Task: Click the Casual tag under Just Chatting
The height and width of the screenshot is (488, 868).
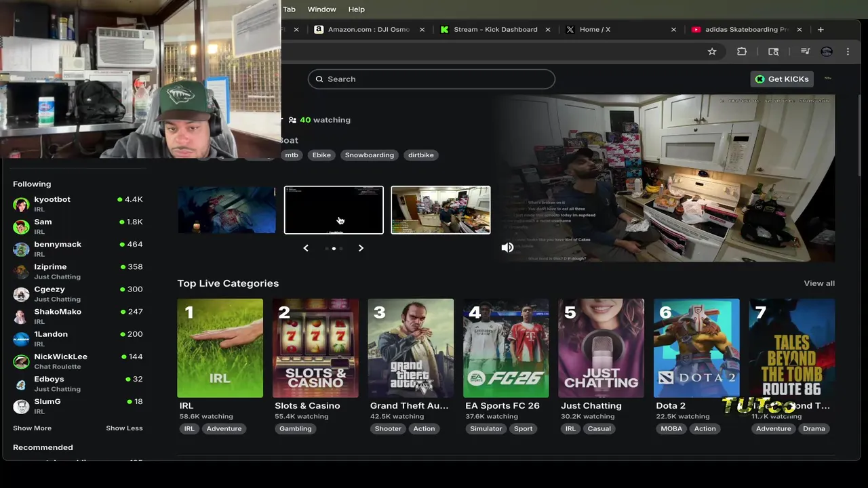Action: [599, 428]
